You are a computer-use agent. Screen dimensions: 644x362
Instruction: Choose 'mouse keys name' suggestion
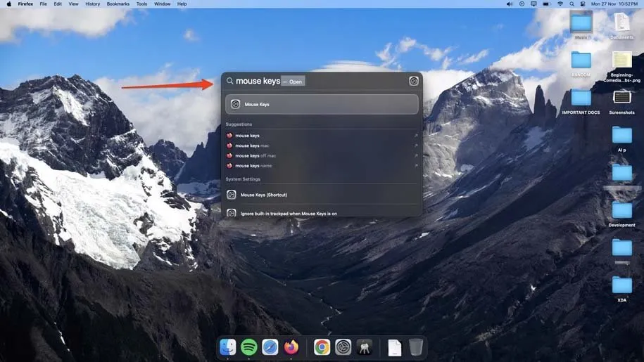coord(253,166)
